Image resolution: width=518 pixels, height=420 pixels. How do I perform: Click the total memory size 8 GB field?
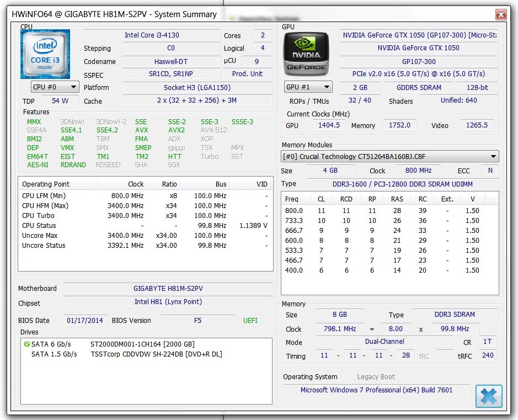340,315
